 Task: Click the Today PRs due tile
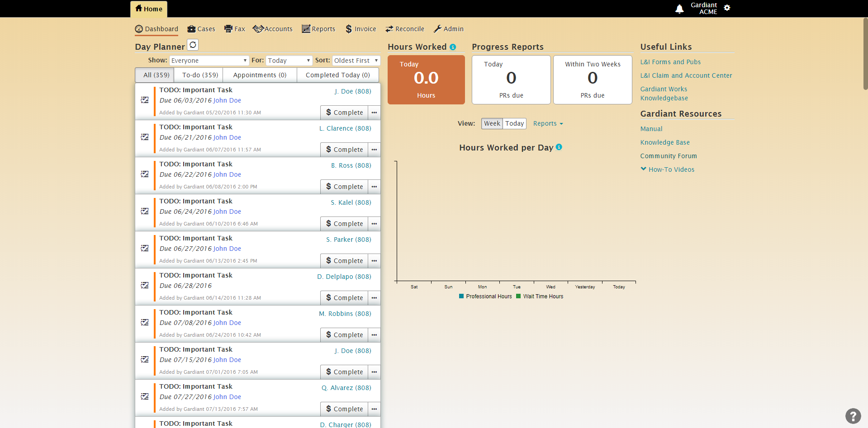pos(511,80)
